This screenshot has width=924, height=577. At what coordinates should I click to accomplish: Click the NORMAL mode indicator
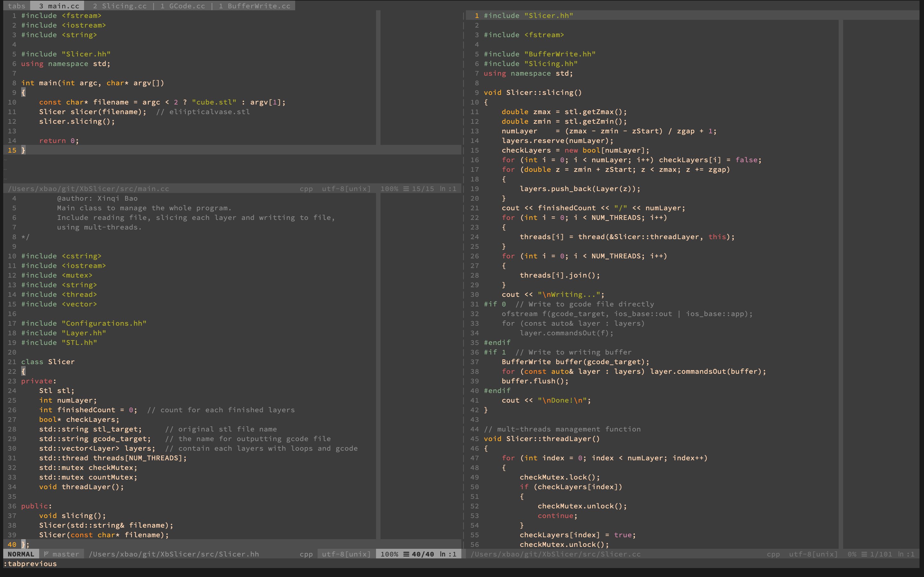pyautogui.click(x=21, y=554)
